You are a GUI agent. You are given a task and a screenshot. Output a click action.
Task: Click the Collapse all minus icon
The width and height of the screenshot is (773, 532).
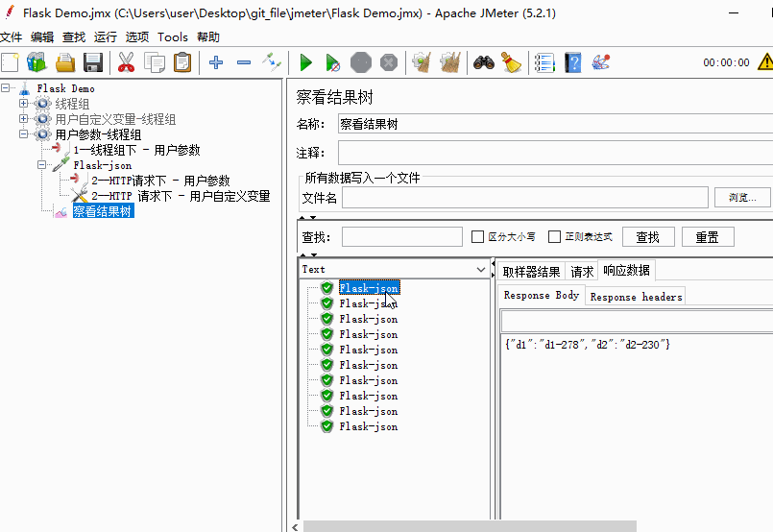click(244, 62)
